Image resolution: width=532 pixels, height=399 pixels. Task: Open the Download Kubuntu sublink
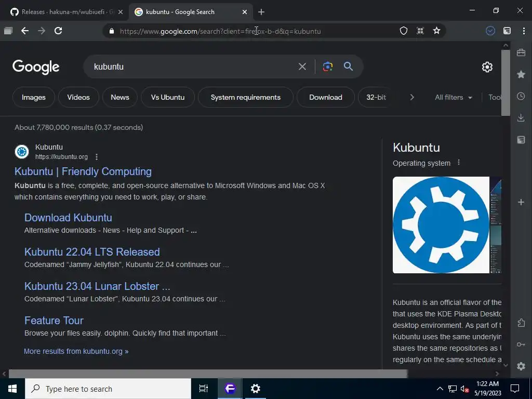tap(68, 218)
